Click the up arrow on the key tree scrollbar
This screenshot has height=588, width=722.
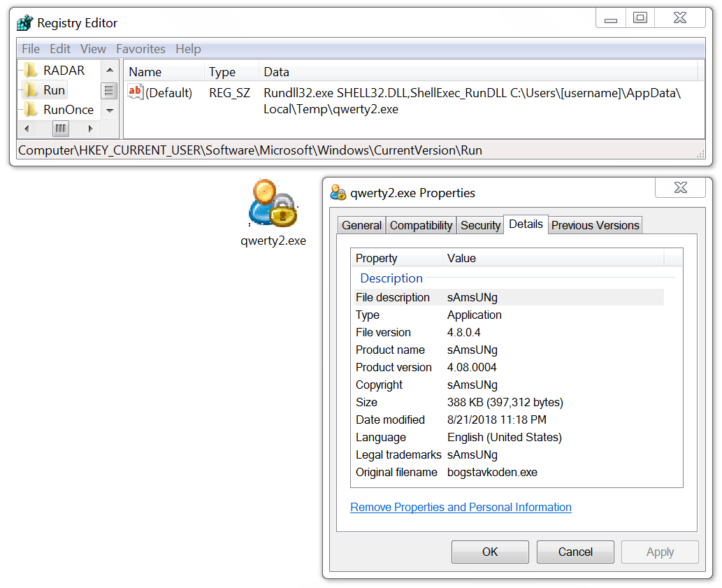point(110,70)
